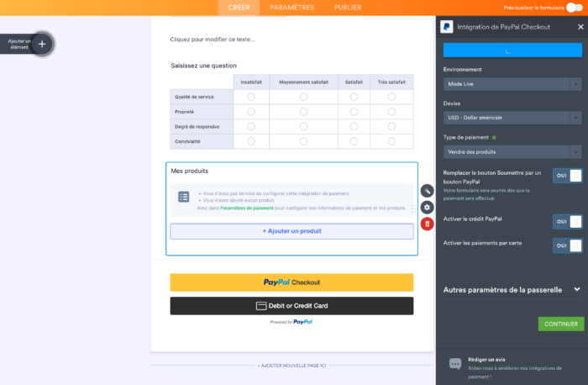Viewport: 588px width, 385px height.
Task: Delete the product field with the red trash icon
Action: click(427, 224)
